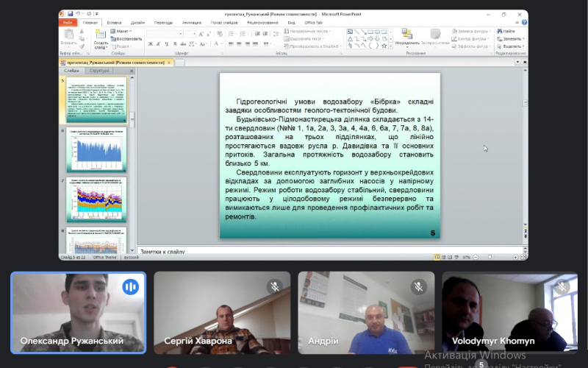The image size is (588, 368).
Task: Switch to Дизайн ribbon tab
Action: tap(137, 23)
